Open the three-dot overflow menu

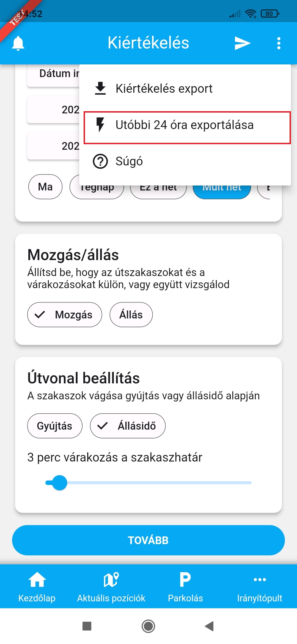279,43
